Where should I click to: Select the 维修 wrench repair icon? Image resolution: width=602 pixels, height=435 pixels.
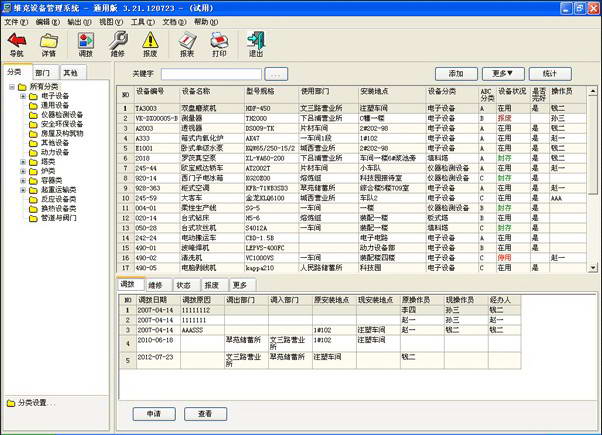click(x=118, y=41)
